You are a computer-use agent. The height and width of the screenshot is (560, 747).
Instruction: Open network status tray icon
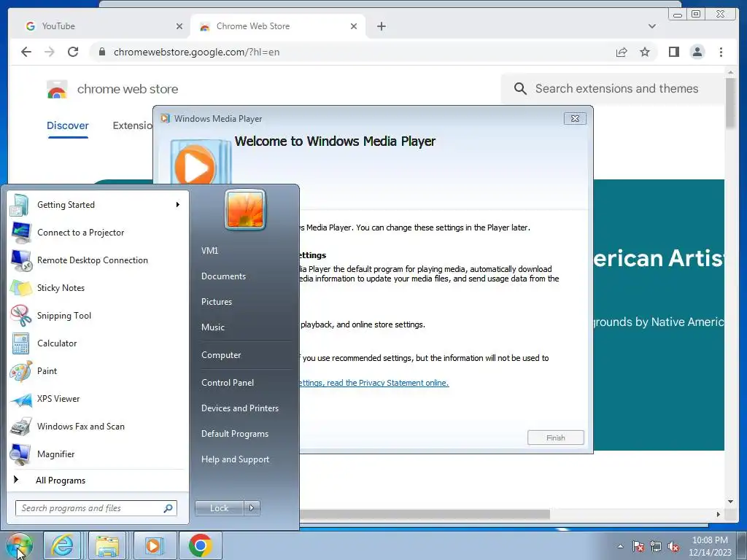click(x=656, y=547)
